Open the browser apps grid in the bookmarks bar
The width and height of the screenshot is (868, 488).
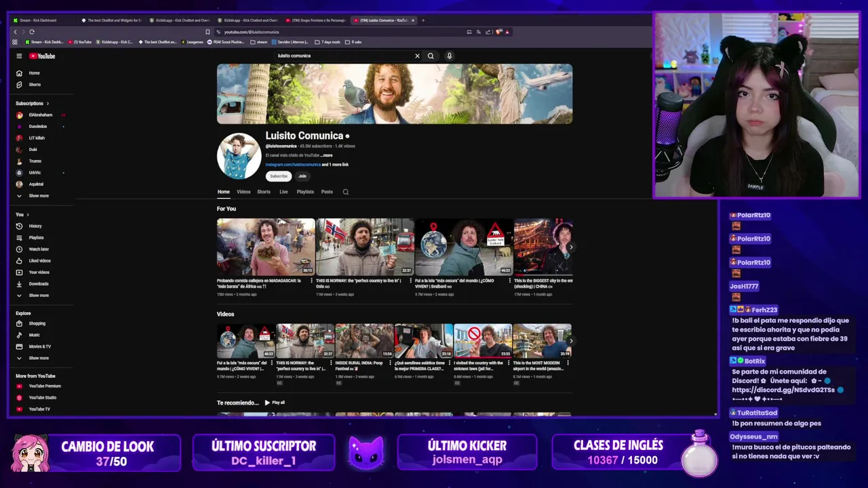[15, 42]
